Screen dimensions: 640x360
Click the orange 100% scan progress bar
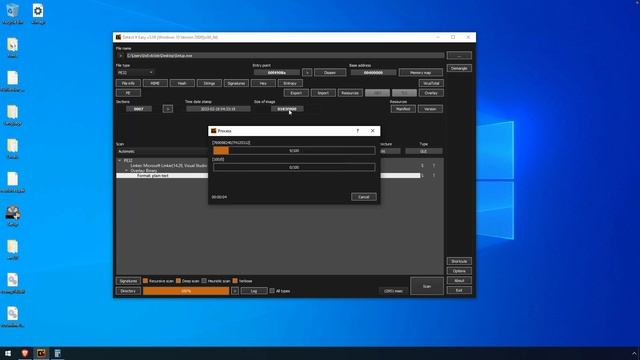click(x=186, y=291)
